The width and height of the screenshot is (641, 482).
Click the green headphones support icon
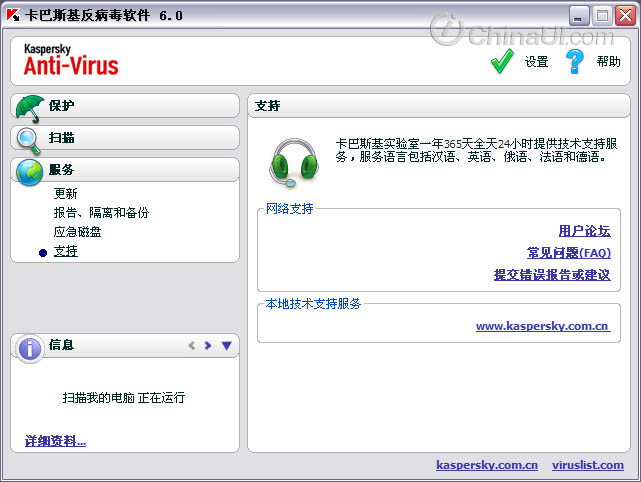click(x=294, y=162)
